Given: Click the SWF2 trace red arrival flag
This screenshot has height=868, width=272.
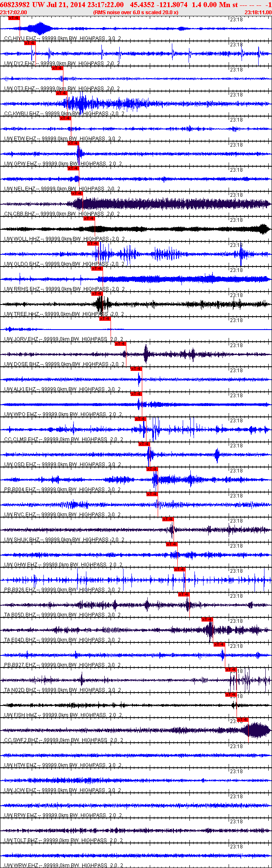Looking at the screenshot, I should click(243, 720).
